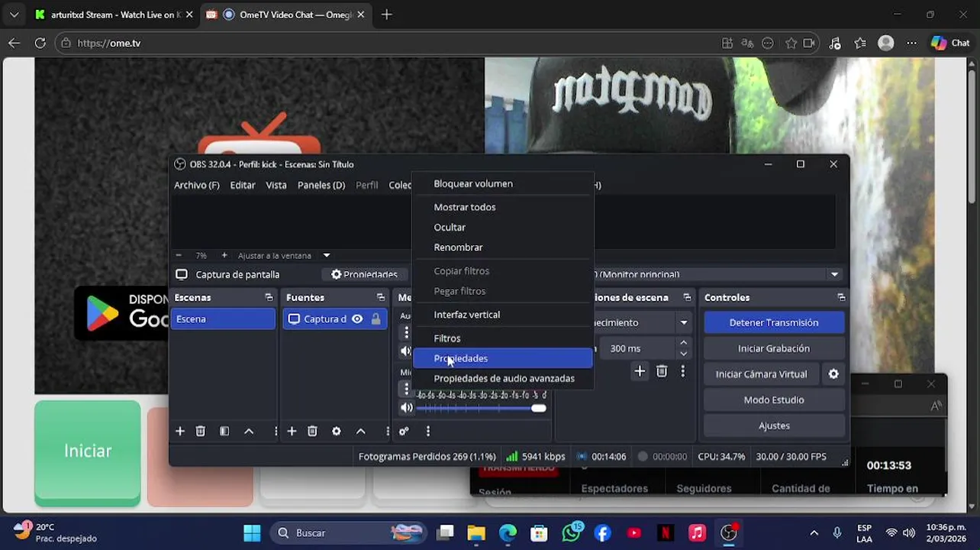Mute the Mic channel speaker icon

click(406, 408)
